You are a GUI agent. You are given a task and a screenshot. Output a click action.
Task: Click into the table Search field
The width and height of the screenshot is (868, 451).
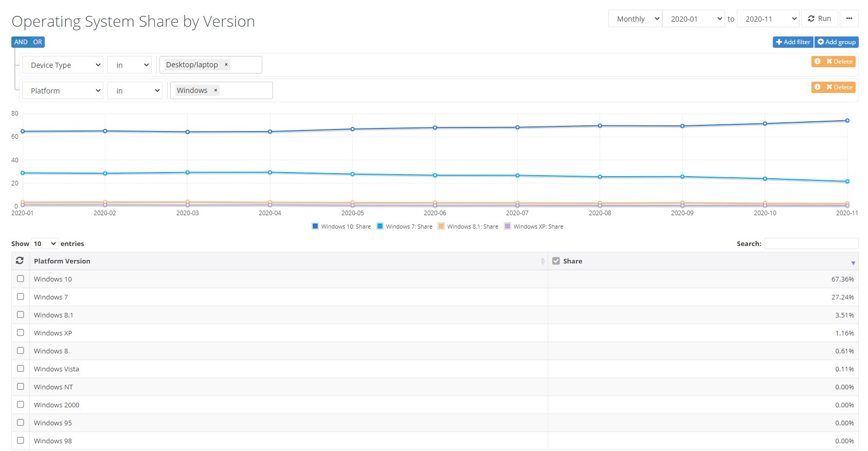[x=811, y=243]
